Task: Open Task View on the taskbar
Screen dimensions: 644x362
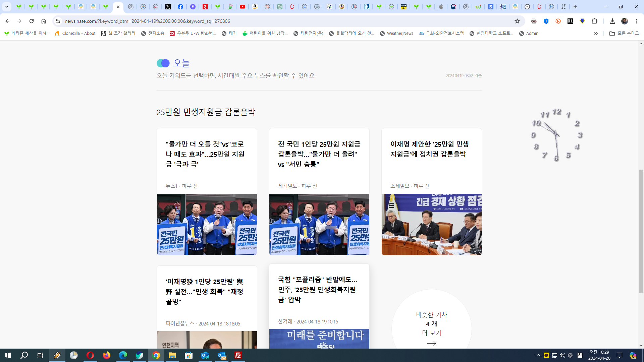Action: click(x=40, y=355)
